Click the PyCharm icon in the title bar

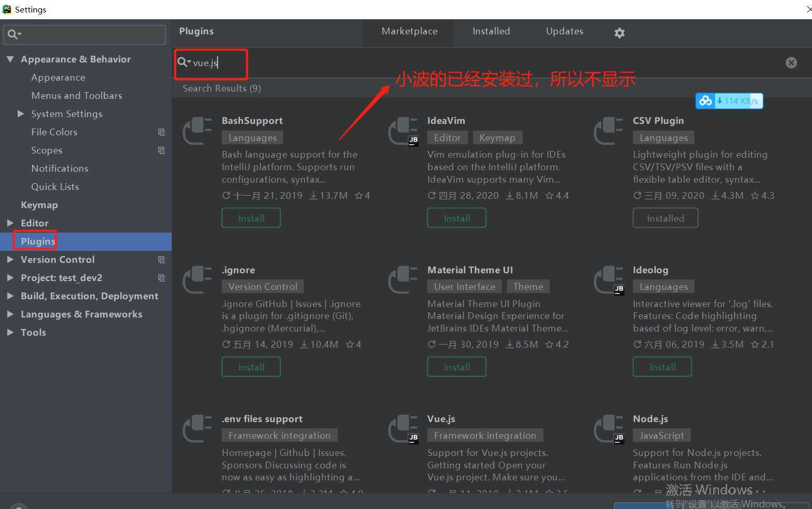(7, 9)
